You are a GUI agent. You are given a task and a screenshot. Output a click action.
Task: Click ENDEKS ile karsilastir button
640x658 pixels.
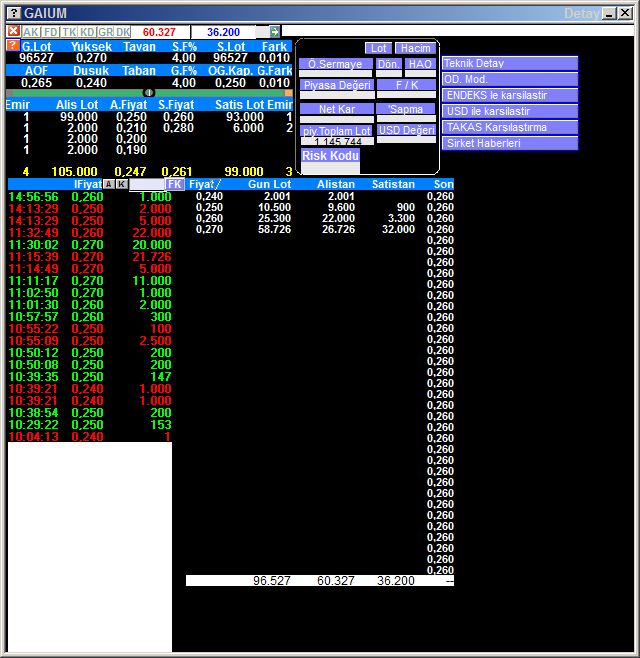[510, 95]
